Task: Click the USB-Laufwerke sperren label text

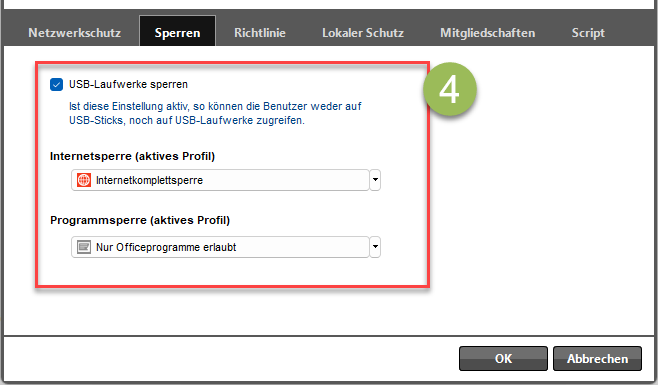Action: (x=128, y=84)
